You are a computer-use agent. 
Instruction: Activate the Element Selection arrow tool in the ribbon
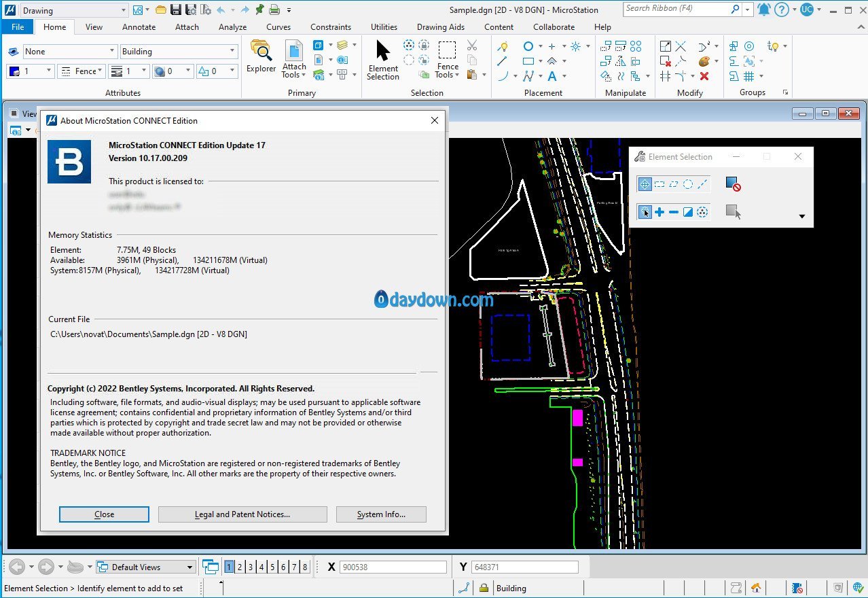(383, 60)
